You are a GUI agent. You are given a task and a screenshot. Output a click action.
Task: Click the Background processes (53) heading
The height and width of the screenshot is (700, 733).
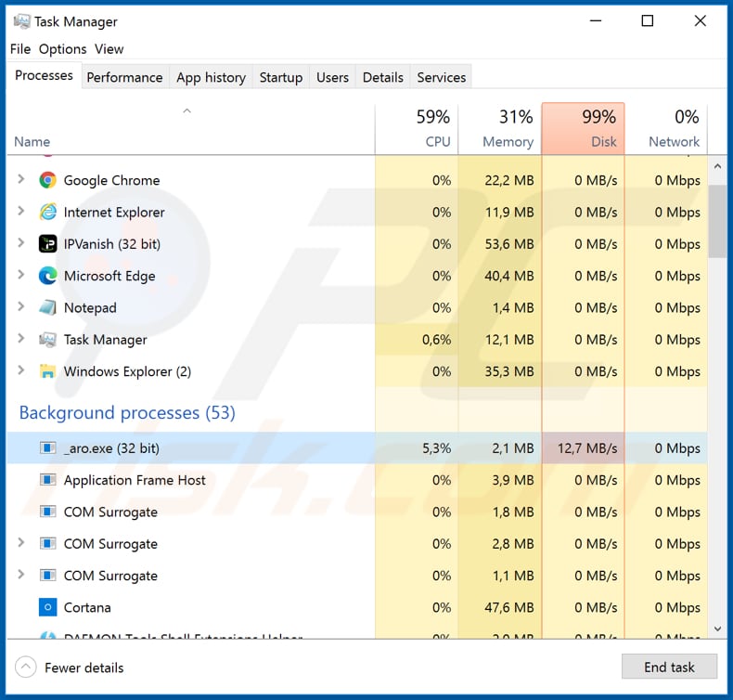[x=127, y=413]
